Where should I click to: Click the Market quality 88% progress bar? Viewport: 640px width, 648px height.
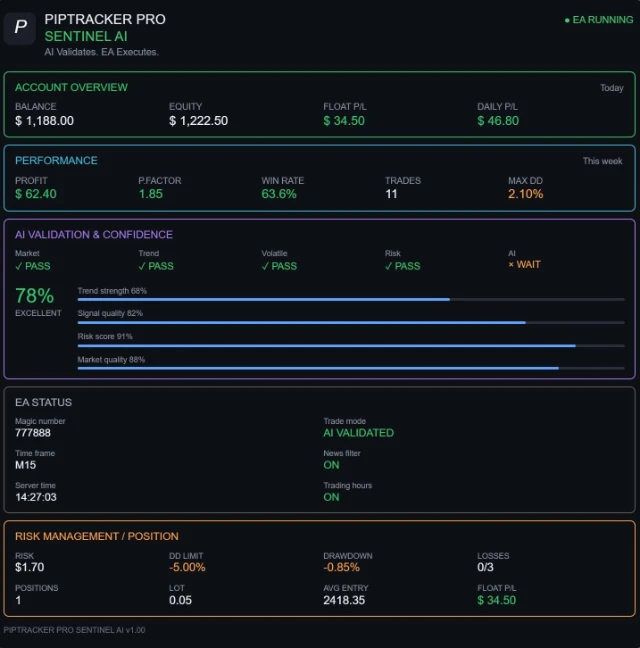coord(351,368)
